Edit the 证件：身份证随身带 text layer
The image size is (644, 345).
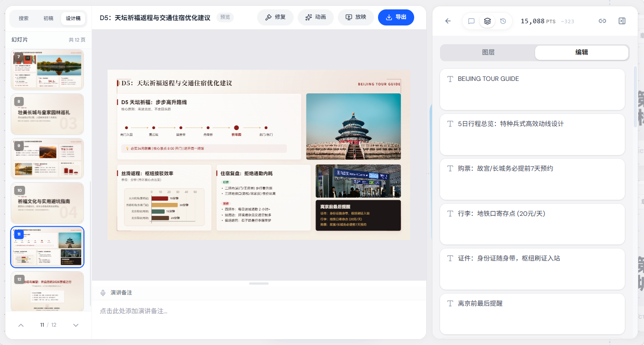tap(532, 269)
